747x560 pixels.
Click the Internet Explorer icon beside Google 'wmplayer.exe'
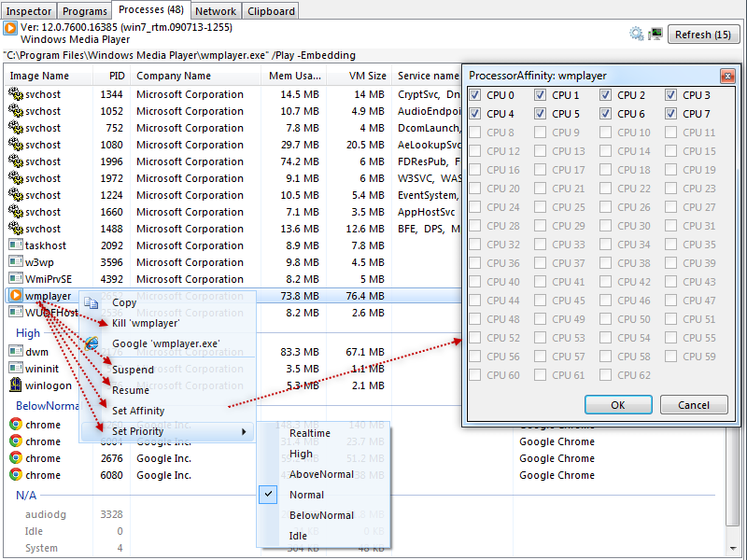tap(91, 343)
